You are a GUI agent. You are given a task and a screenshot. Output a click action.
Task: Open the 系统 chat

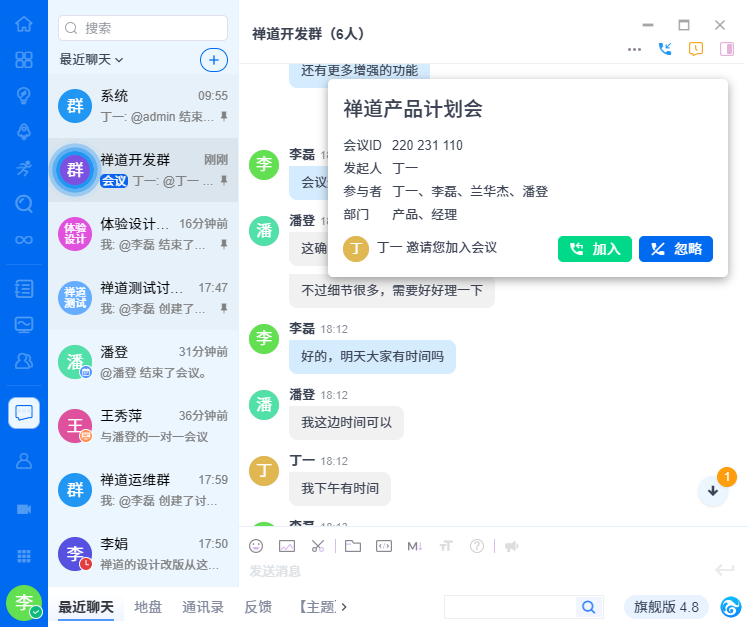143,106
